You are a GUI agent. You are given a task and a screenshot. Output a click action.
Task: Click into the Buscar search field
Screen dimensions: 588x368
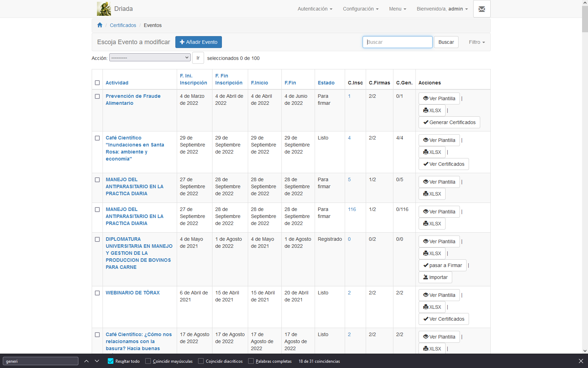tap(397, 42)
